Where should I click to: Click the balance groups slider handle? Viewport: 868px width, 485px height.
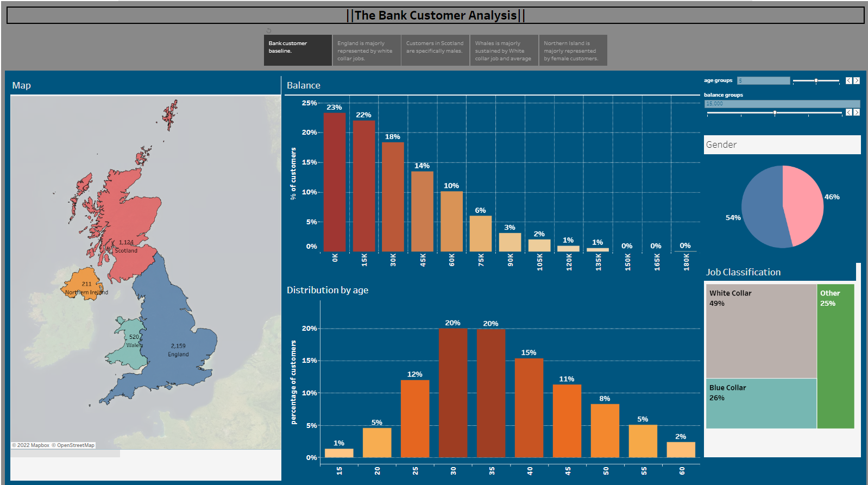pos(775,112)
